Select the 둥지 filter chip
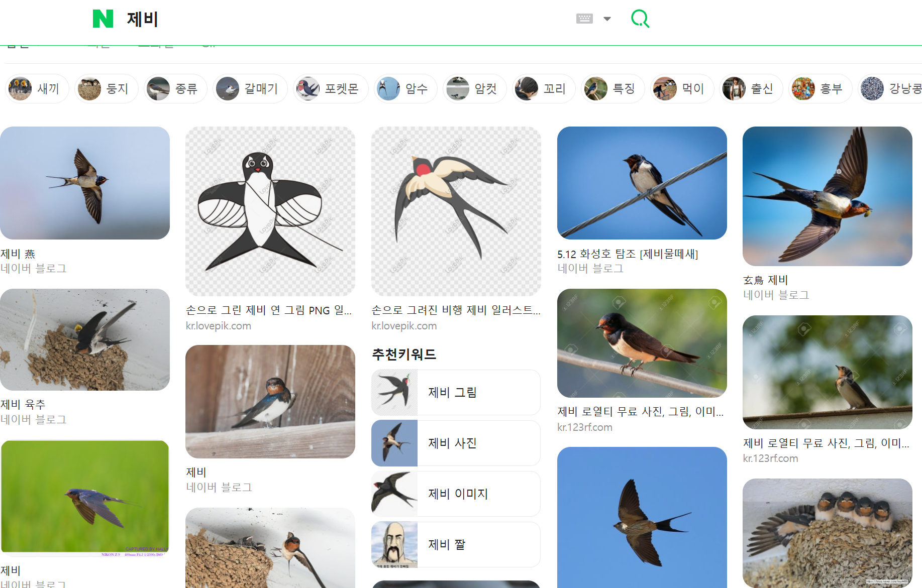922x588 pixels. point(106,89)
